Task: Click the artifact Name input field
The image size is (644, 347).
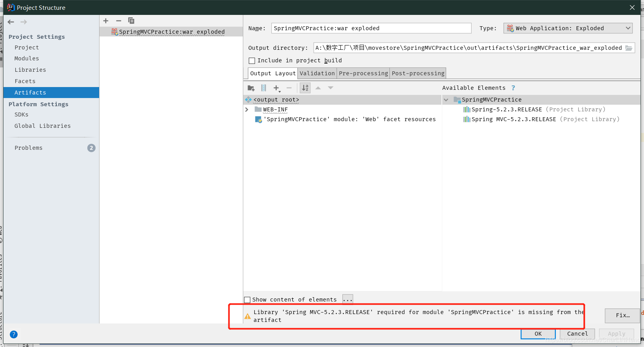Action: pos(371,28)
